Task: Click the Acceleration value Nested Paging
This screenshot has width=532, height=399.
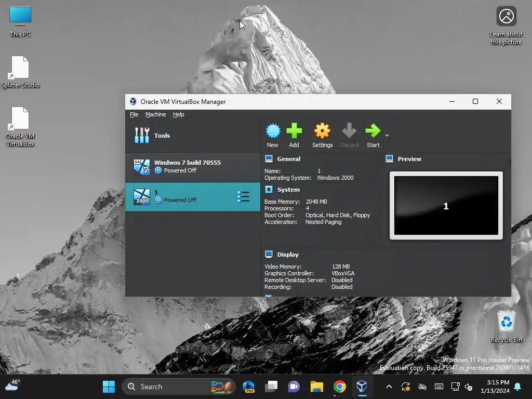Action: click(323, 222)
